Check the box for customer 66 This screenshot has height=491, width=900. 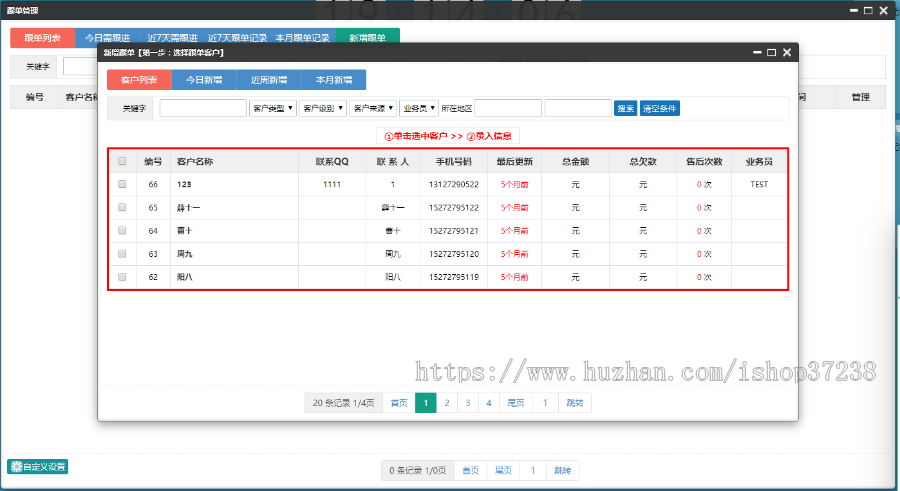click(122, 184)
